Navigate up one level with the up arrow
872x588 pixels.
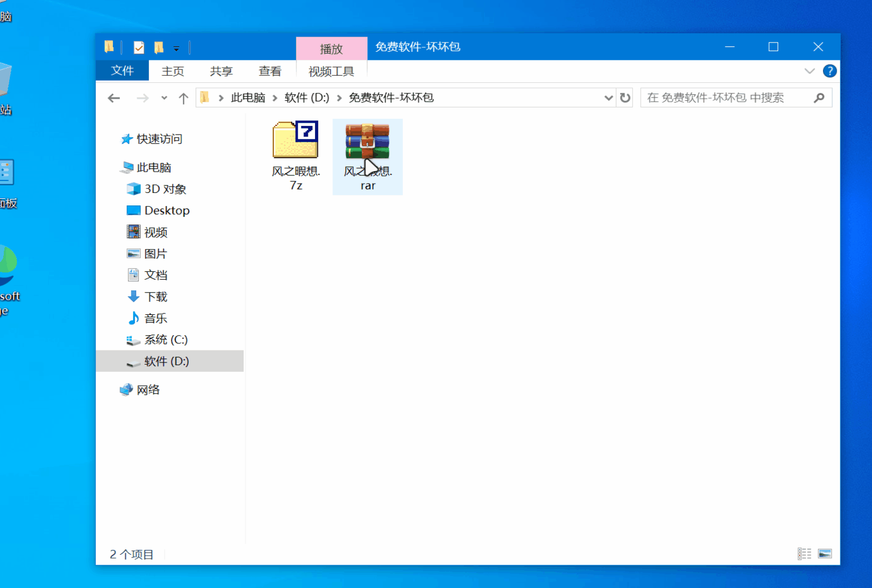184,98
